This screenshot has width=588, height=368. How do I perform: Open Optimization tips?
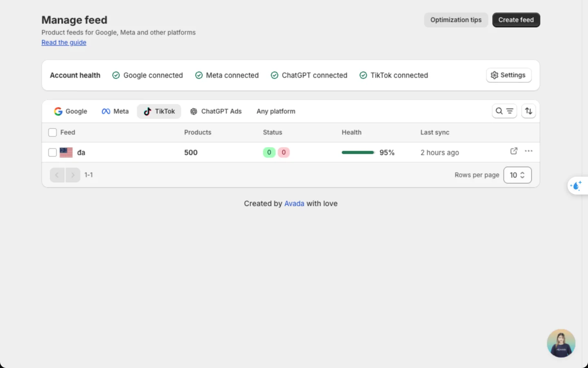click(456, 20)
